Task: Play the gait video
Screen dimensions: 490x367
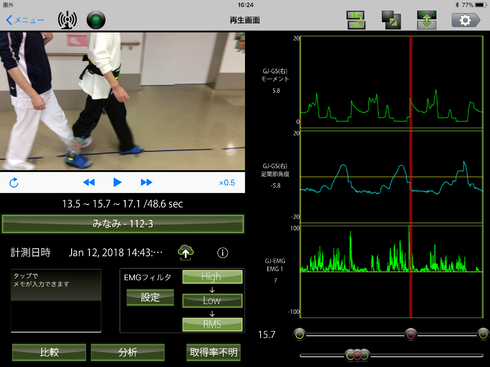Action: 117,182
